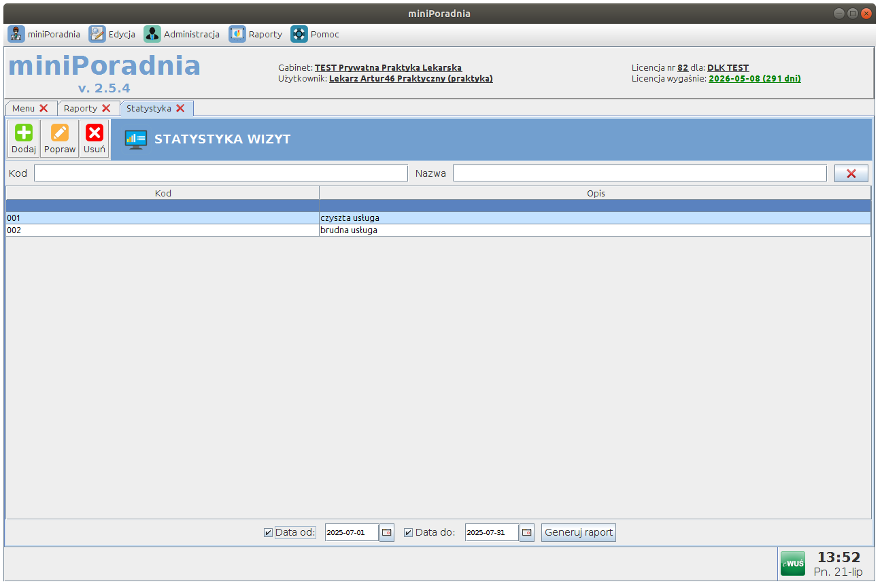Click the Pomoc lifebuoy icon
This screenshot has width=882, height=588.
point(299,34)
